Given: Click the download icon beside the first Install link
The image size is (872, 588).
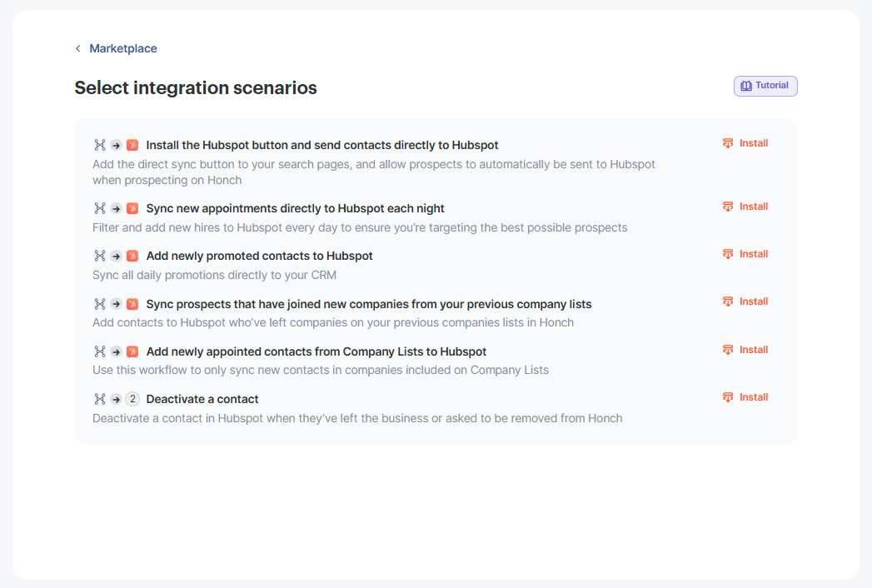Looking at the screenshot, I should coord(726,142).
